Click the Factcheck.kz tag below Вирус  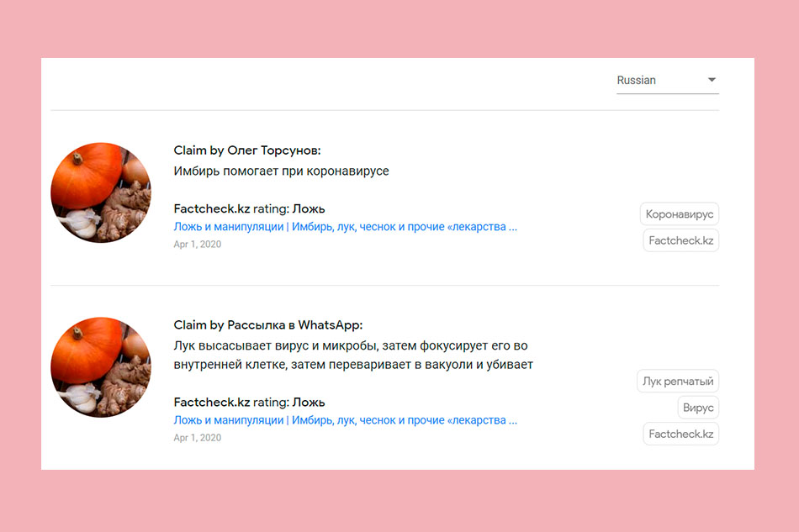[680, 434]
